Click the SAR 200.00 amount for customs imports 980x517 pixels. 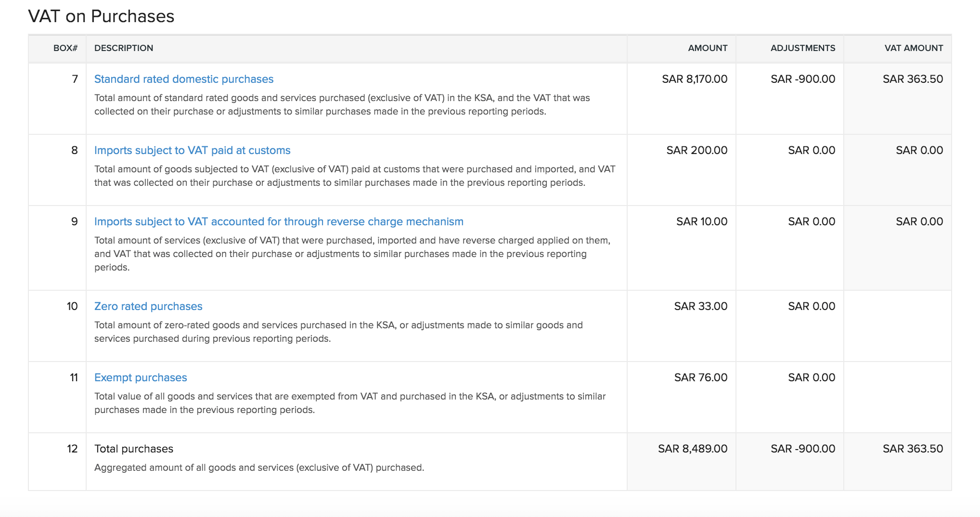(x=696, y=150)
